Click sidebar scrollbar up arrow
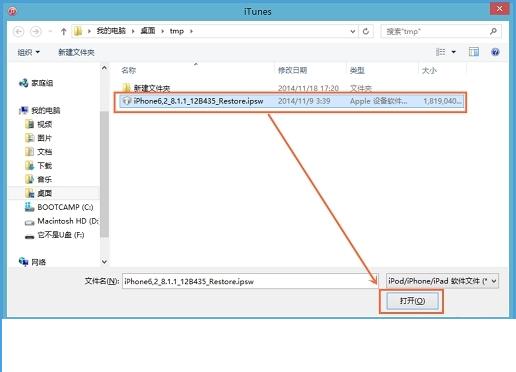Screen dimensions: 516x372 coord(104,68)
